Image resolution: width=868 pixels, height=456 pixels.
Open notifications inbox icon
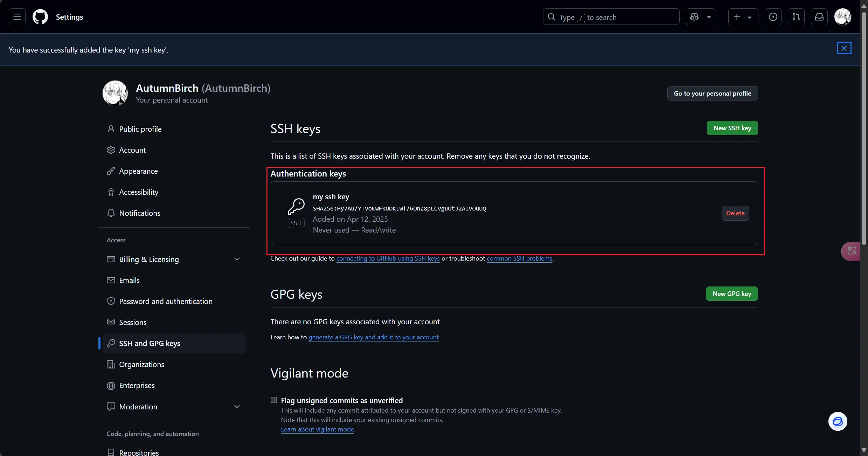click(x=819, y=17)
